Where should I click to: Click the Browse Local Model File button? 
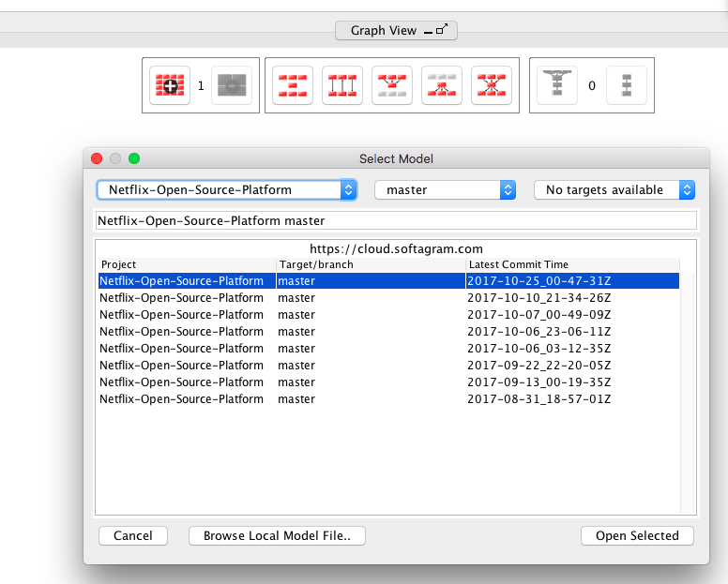(x=277, y=535)
